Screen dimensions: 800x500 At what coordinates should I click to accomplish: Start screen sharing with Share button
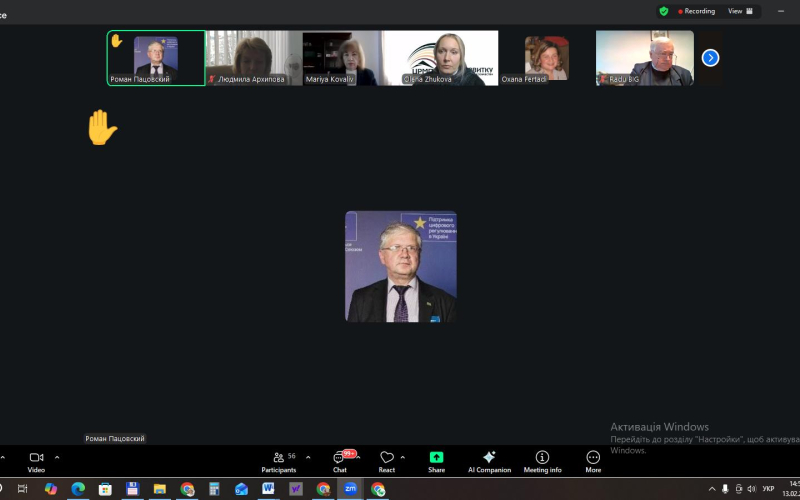point(436,461)
